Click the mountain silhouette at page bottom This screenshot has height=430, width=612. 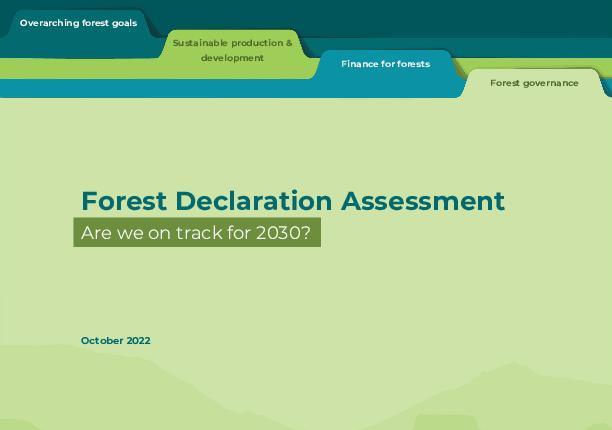(306, 390)
